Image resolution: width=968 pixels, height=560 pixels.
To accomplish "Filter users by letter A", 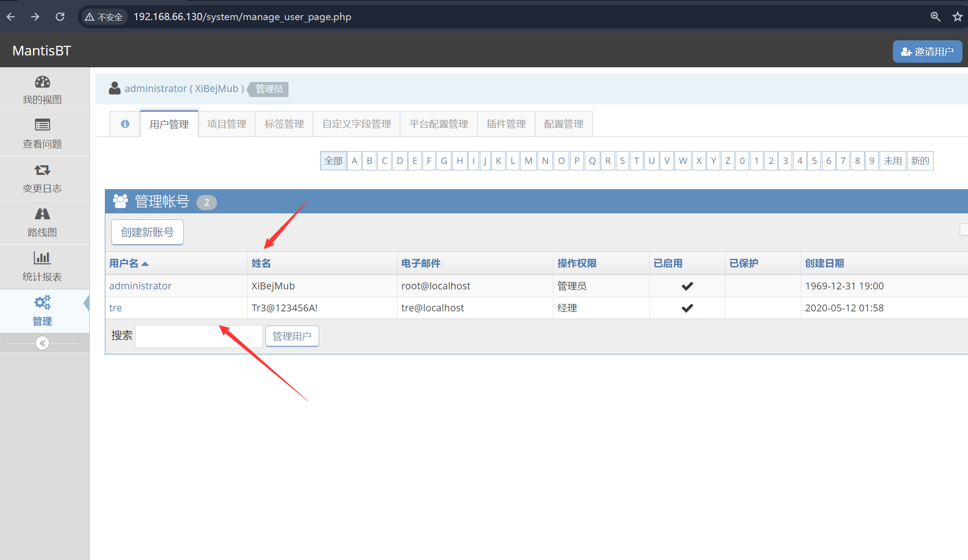I will pyautogui.click(x=354, y=161).
